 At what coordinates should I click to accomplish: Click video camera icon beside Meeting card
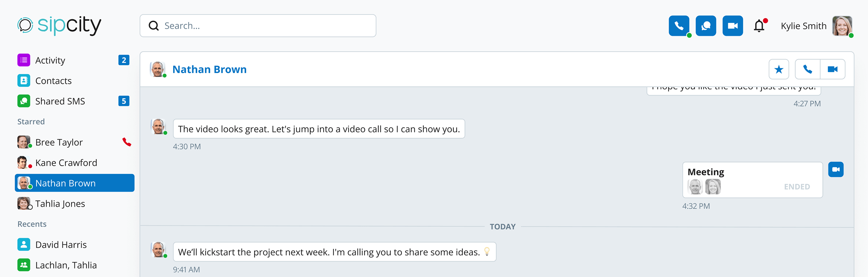[x=836, y=170]
